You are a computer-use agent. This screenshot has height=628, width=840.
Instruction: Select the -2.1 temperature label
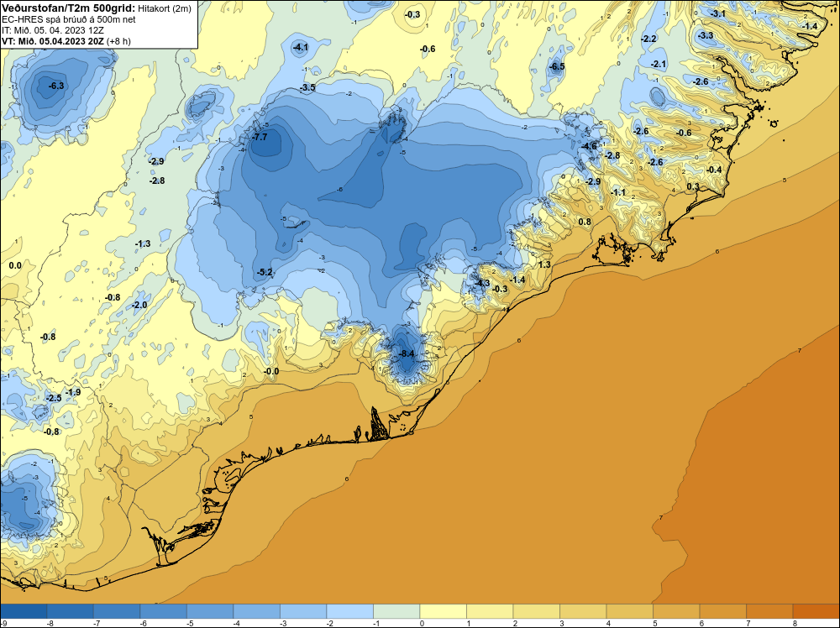[x=659, y=64]
